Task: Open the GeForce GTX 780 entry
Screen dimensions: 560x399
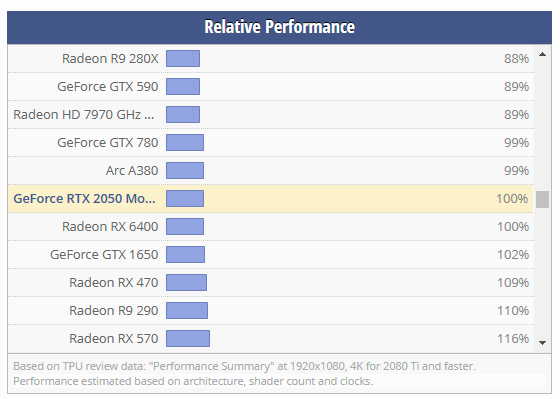Action: [x=108, y=143]
